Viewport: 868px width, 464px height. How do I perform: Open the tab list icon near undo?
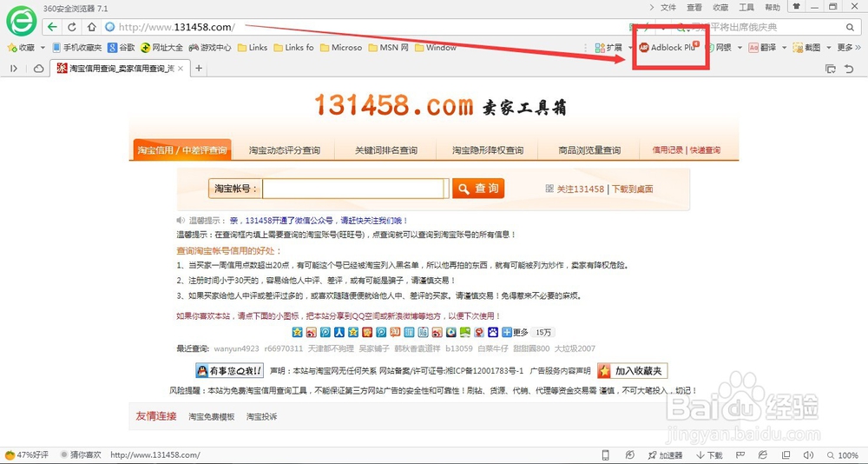pyautogui.click(x=831, y=69)
